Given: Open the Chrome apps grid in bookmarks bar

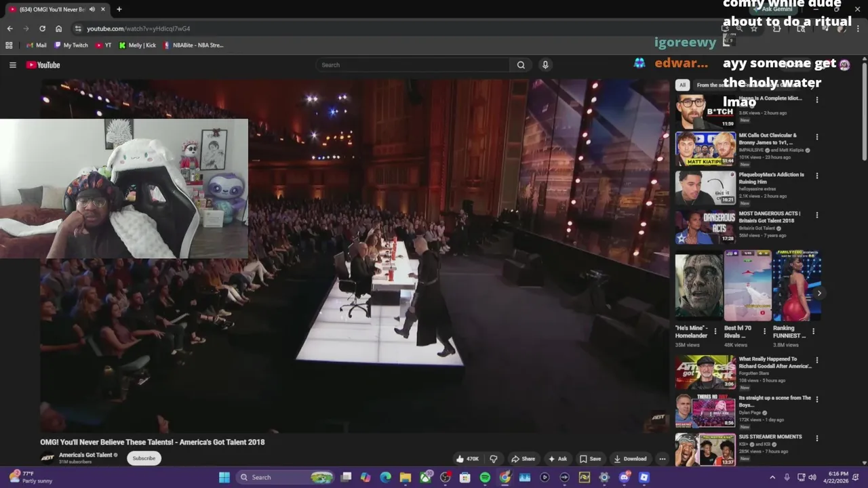Looking at the screenshot, I should (x=9, y=45).
